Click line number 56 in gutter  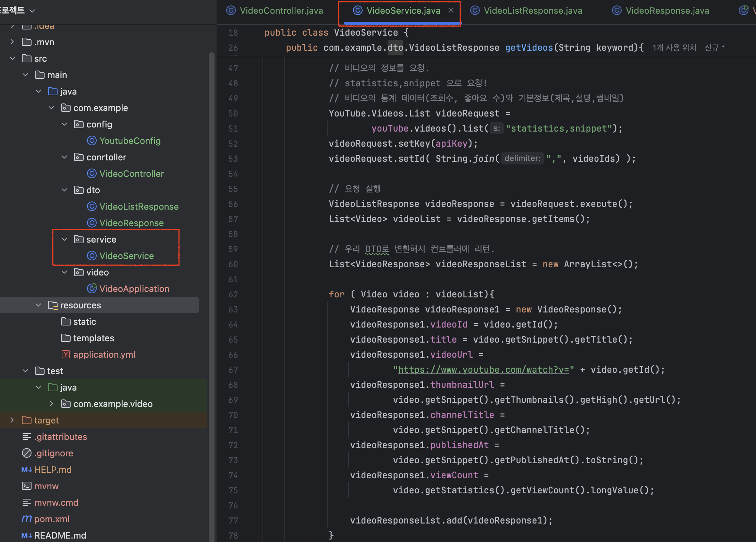coord(233,204)
